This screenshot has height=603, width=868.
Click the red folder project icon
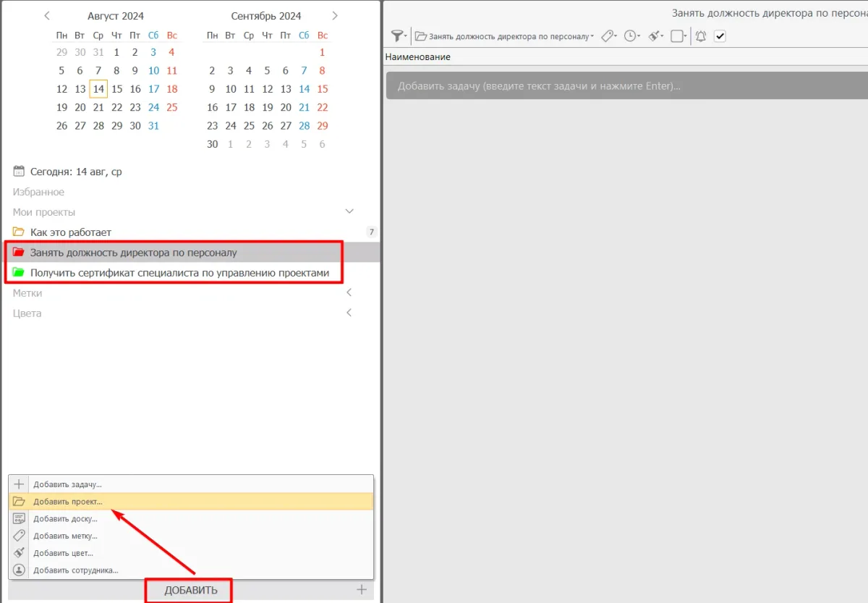(19, 253)
